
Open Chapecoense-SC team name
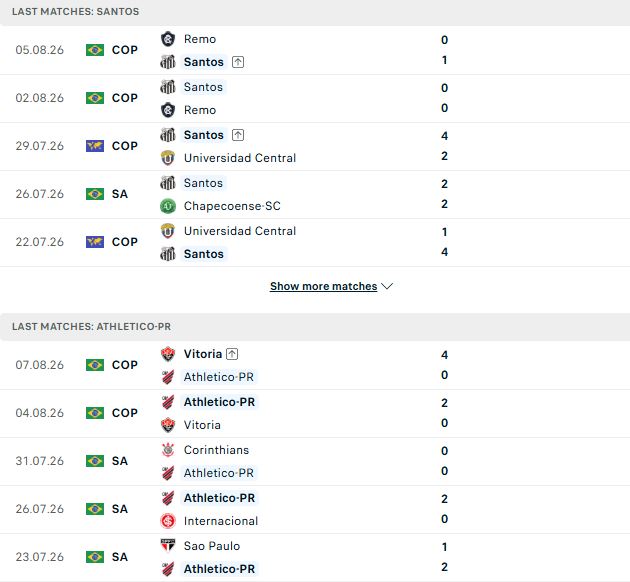(x=232, y=206)
